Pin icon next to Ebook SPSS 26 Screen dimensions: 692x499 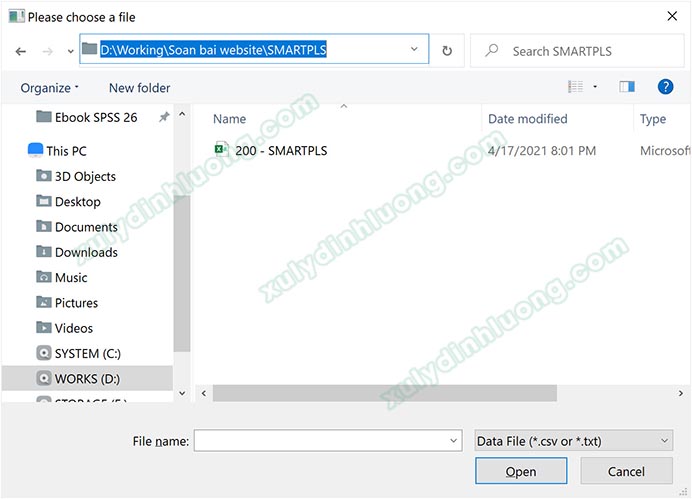[164, 117]
